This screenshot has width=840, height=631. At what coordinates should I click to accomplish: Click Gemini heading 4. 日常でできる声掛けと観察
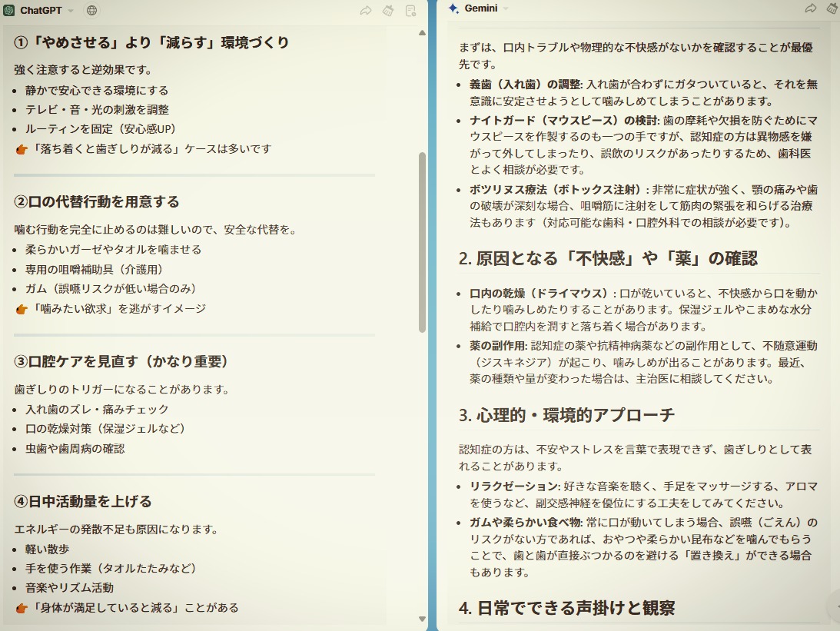tap(566, 609)
